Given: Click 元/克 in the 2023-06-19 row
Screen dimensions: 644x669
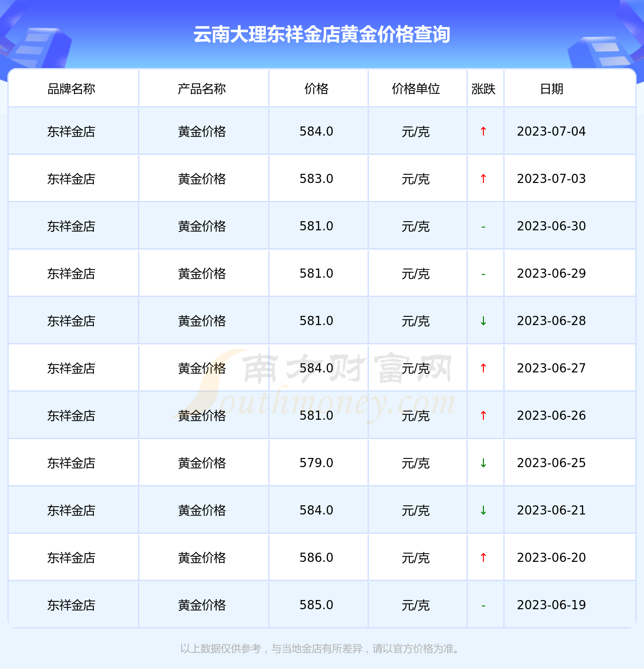Looking at the screenshot, I should [416, 606].
